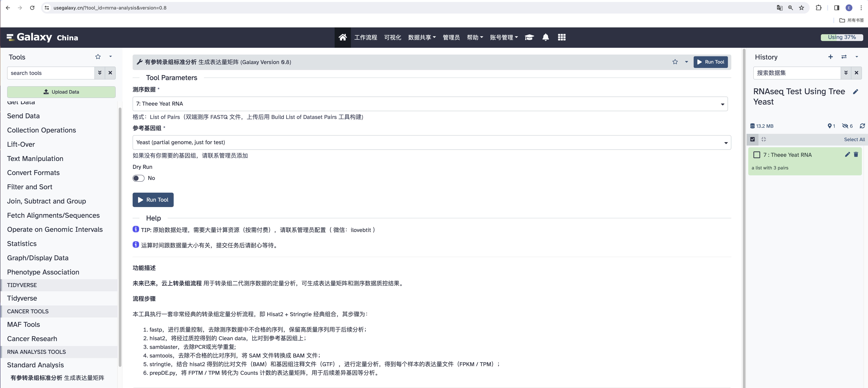Open the Standard Analysis section
The width and height of the screenshot is (868, 388).
click(x=35, y=365)
